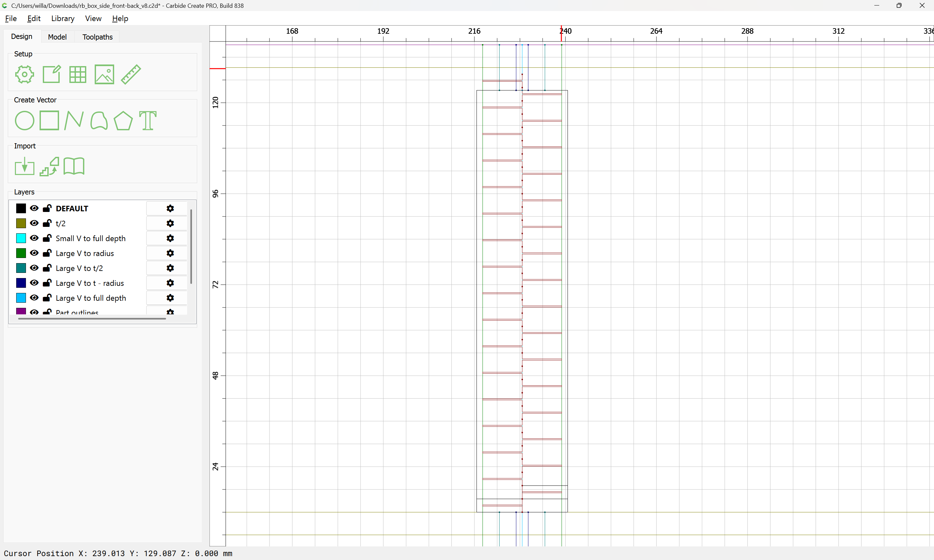Open the Library menu
Screen dimensions: 934x560
click(63, 18)
